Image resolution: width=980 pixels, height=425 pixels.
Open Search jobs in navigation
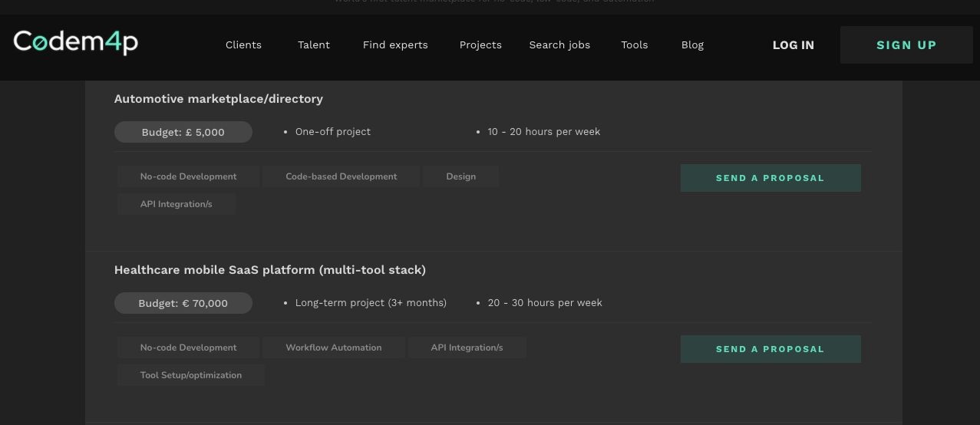(x=559, y=44)
